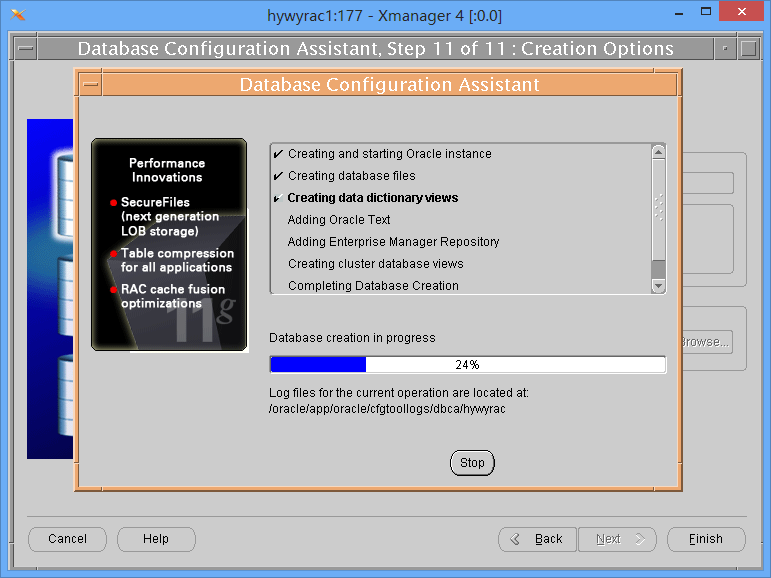Click checkmark beside 'Creating and starting Oracle instance'
The image size is (771, 578).
278,154
